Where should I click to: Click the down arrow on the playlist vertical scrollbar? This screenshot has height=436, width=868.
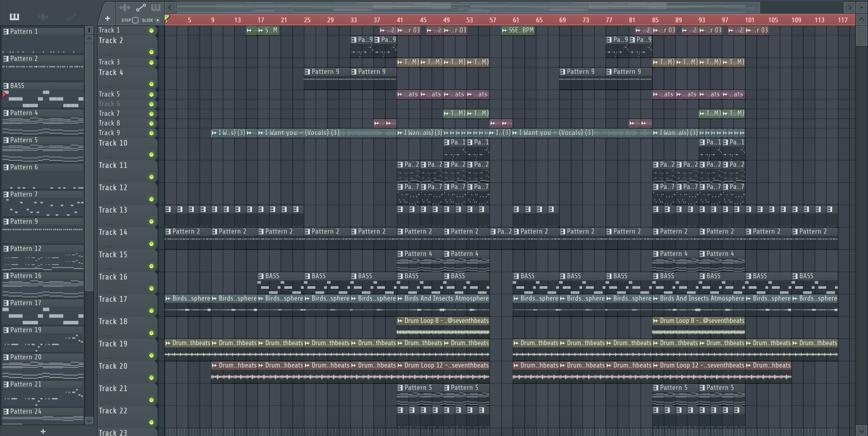point(861,431)
